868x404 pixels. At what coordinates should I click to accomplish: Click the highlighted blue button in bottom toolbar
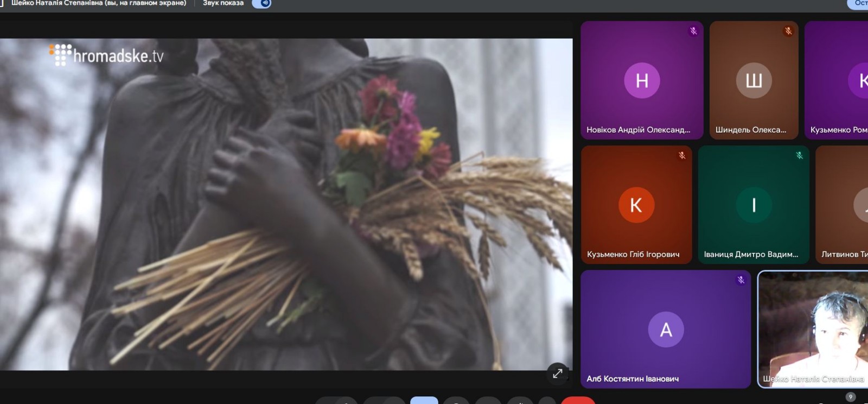pos(424,400)
